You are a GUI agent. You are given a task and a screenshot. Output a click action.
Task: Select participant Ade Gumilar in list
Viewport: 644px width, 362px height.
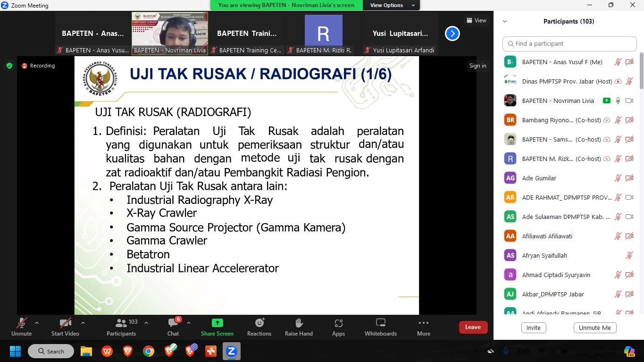pos(569,178)
